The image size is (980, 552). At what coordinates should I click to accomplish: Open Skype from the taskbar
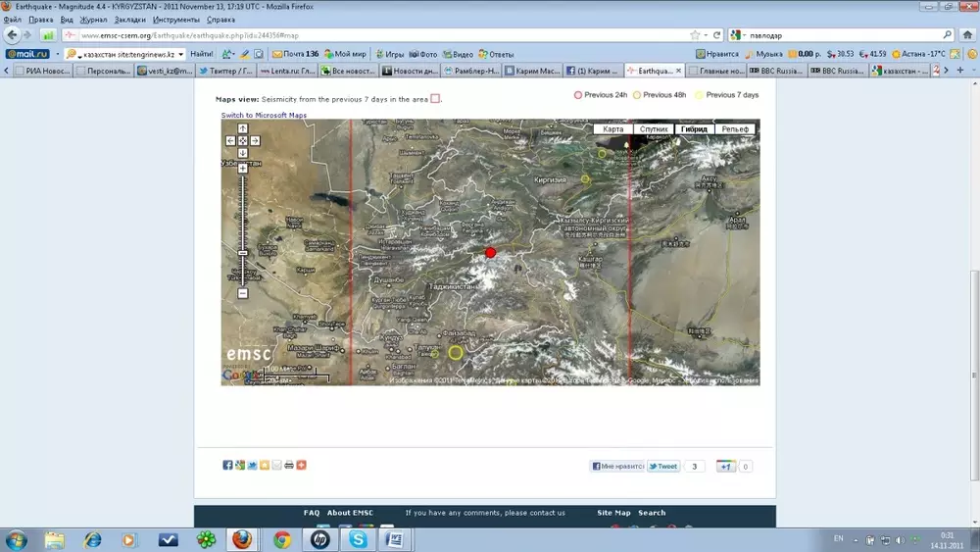[358, 539]
